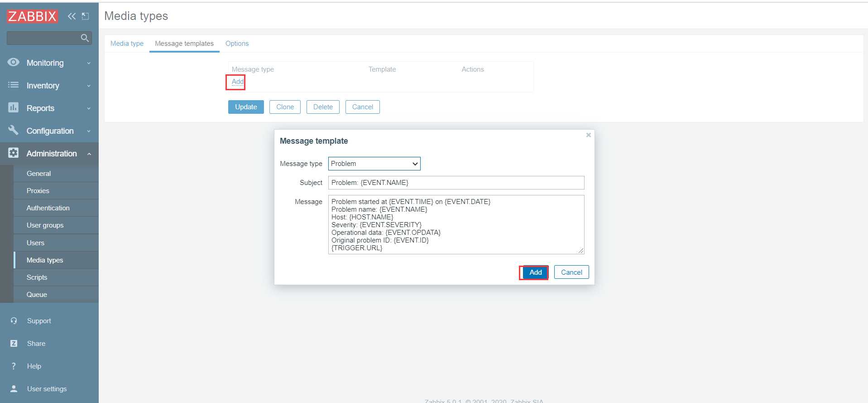Viewport: 868px width, 403px height.
Task: Click the Message template dialog title
Action: 314,141
